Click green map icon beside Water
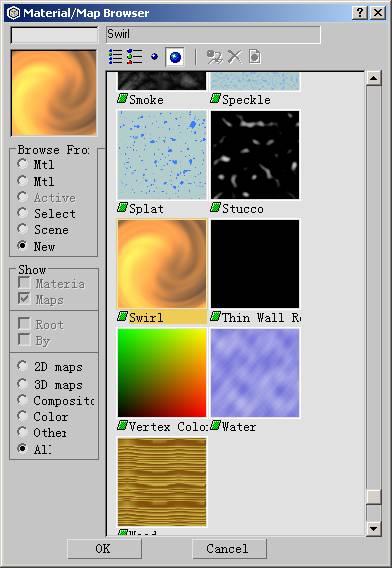392x568 pixels. (x=216, y=426)
